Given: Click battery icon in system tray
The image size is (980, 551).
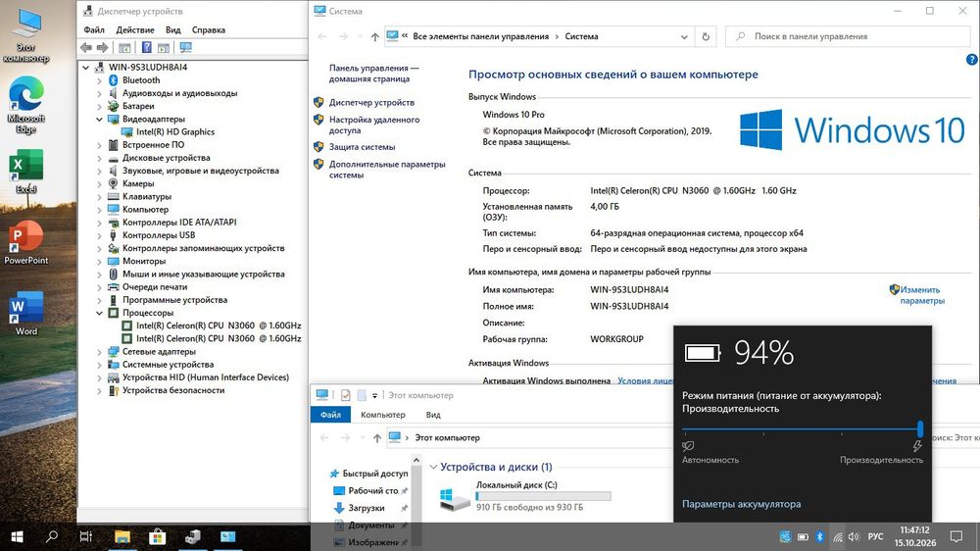Looking at the screenshot, I should [x=804, y=537].
